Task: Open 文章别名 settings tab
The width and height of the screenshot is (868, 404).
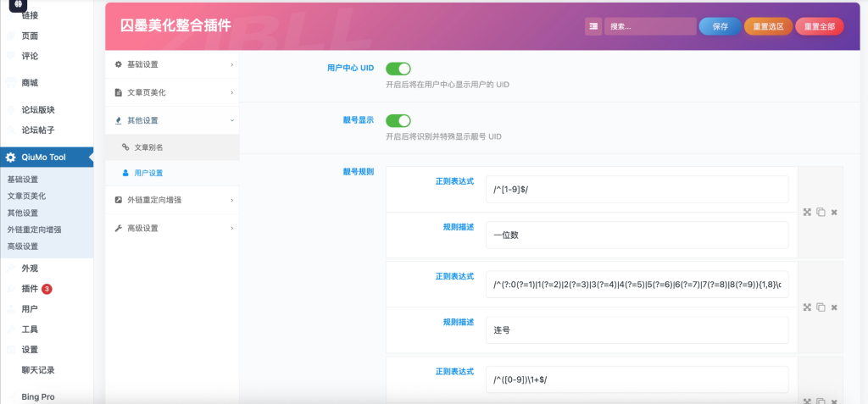Action: click(x=172, y=147)
